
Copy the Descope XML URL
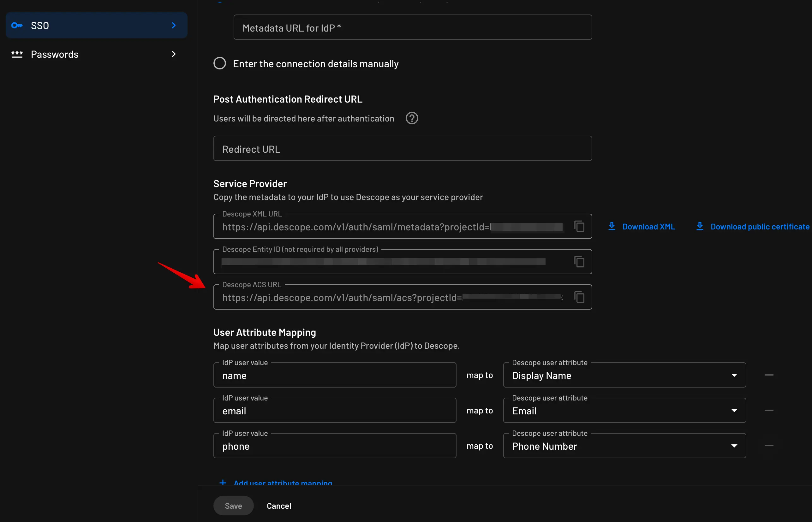click(579, 226)
